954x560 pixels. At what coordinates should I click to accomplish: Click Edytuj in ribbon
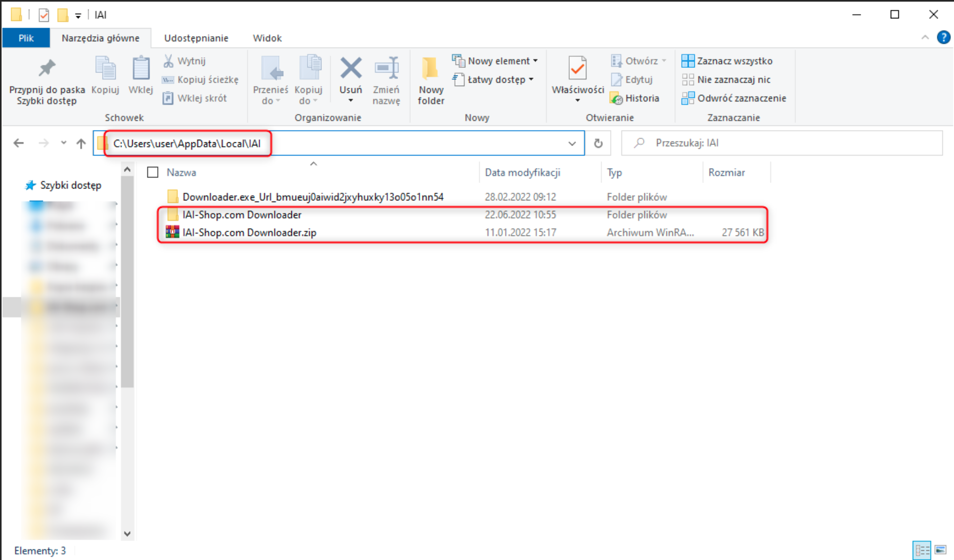click(632, 80)
